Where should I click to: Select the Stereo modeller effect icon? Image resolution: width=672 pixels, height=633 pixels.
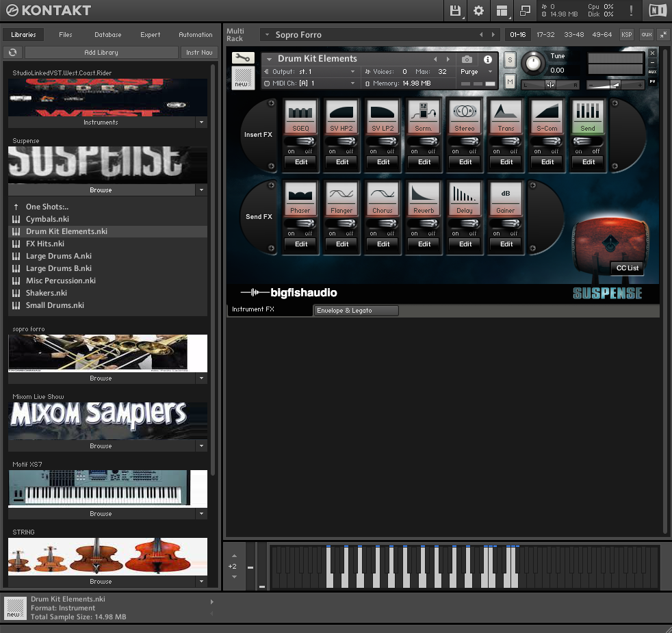[x=465, y=116]
